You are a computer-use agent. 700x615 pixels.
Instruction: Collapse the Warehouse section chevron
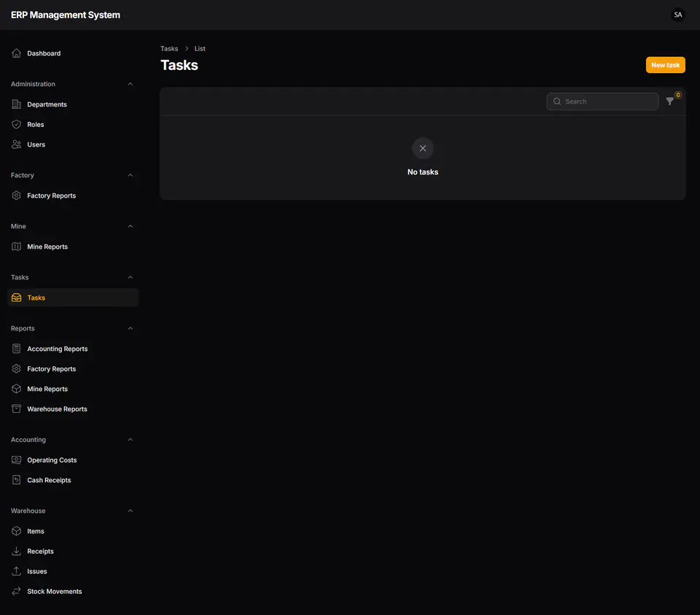131,511
